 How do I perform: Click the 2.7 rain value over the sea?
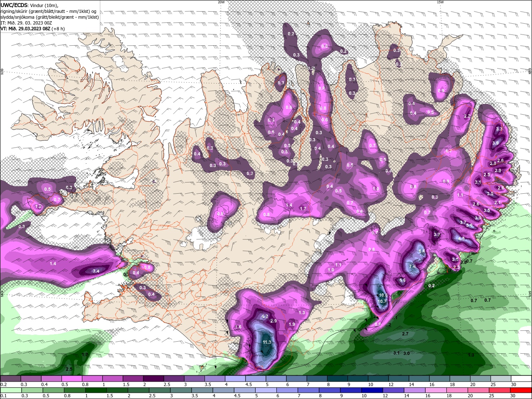click(x=405, y=334)
